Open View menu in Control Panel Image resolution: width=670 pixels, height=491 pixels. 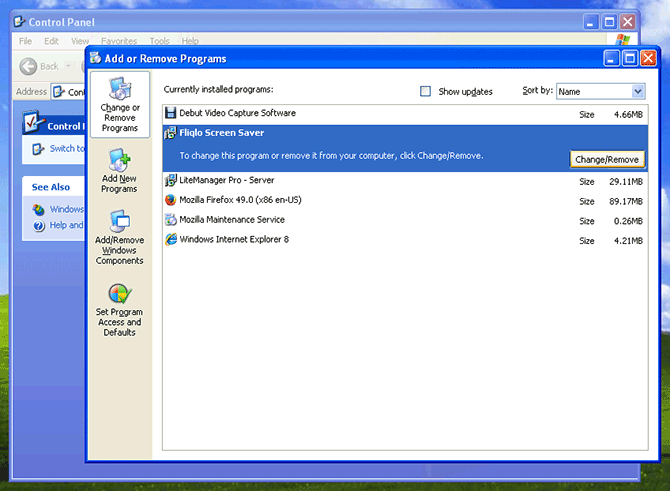point(80,41)
